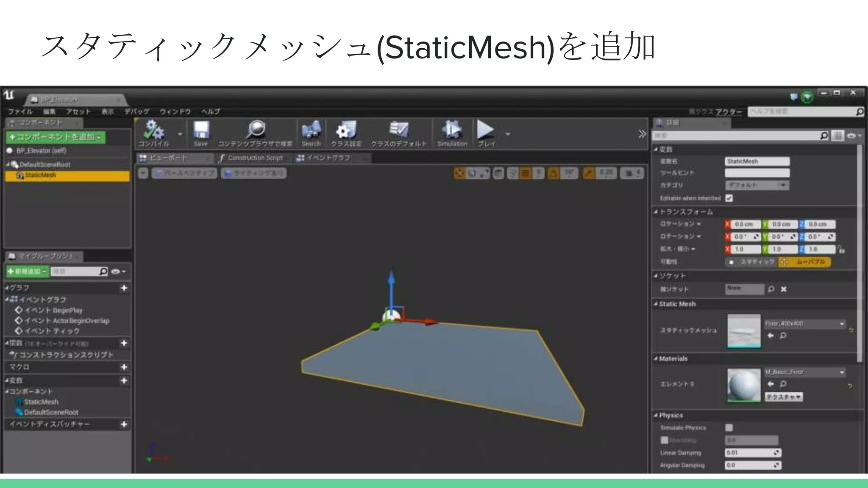The width and height of the screenshot is (868, 488).
Task: Select the scale gizmo mode icon
Action: click(x=484, y=173)
